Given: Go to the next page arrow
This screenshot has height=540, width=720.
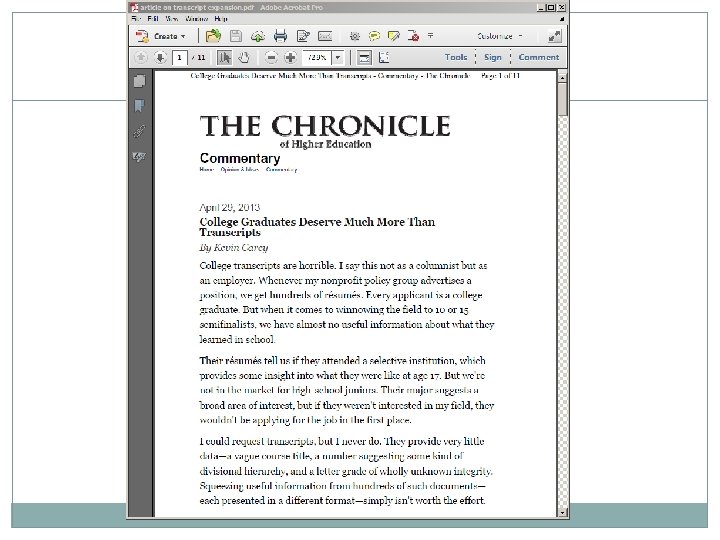Looking at the screenshot, I should tap(160, 57).
